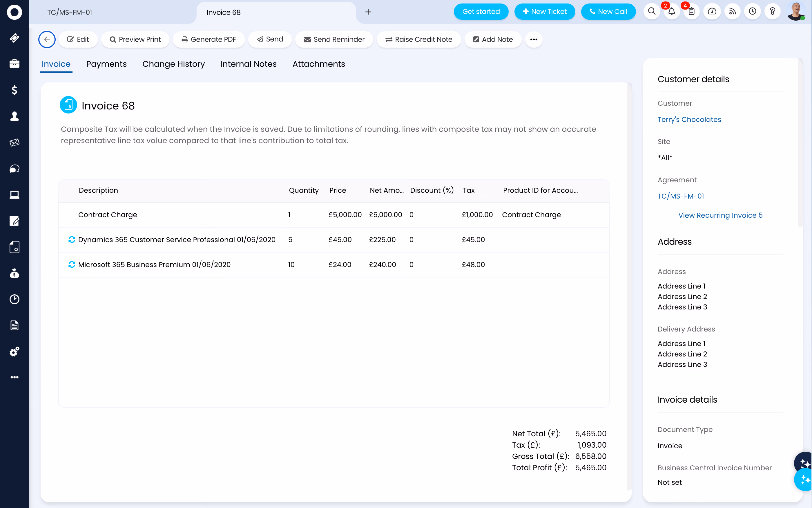This screenshot has height=508, width=812.
Task: Click the Price column header
Action: click(338, 190)
